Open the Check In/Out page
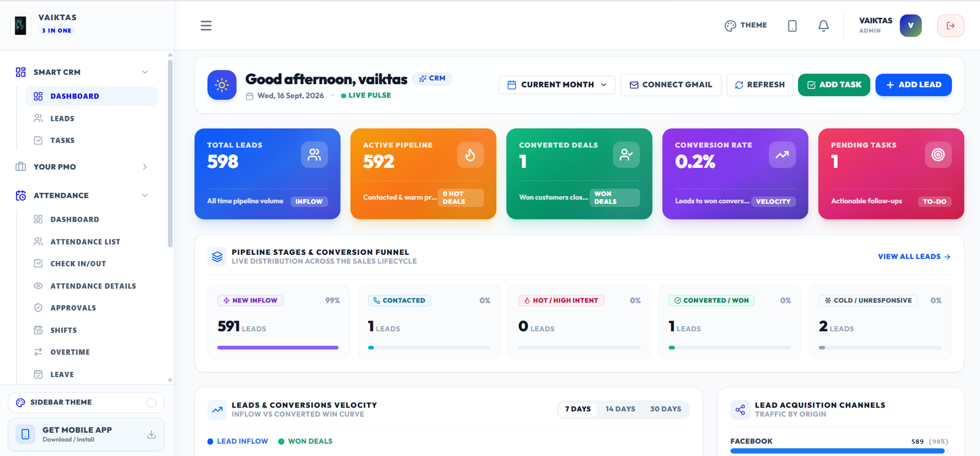Screen dimensions: 980x456 coord(91,264)
